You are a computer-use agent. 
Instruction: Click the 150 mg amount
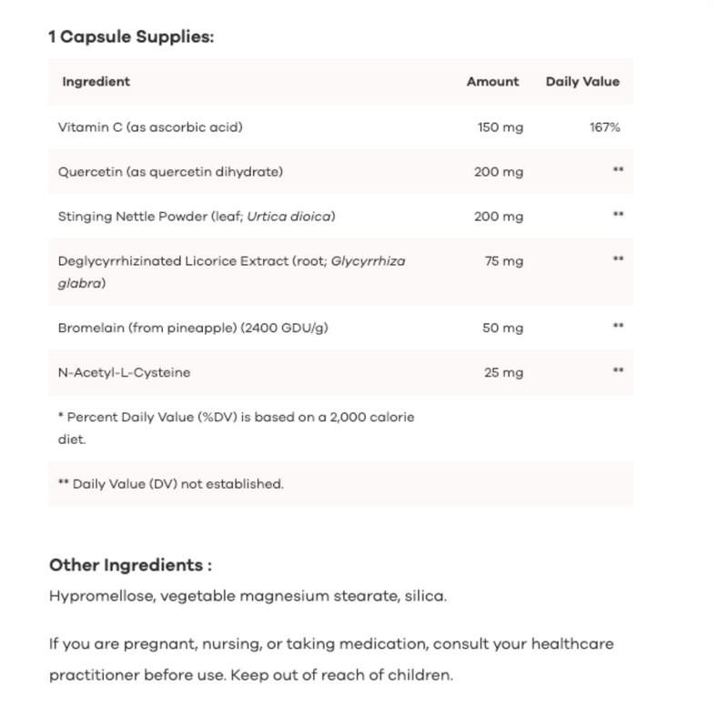(x=500, y=126)
